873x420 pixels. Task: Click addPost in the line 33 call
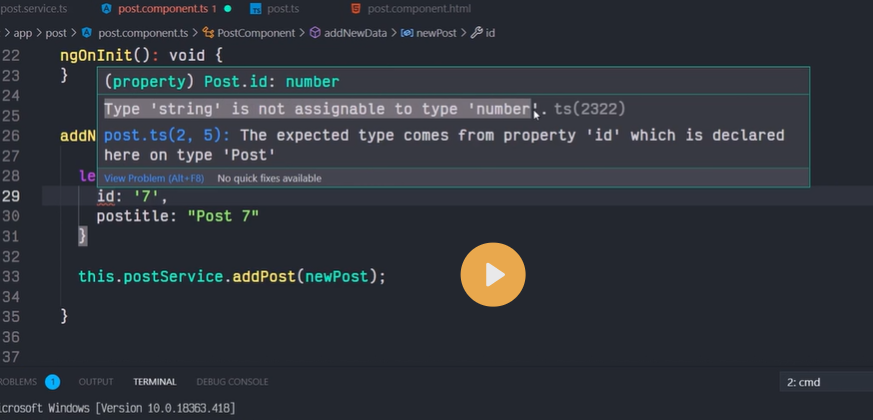pyautogui.click(x=264, y=277)
